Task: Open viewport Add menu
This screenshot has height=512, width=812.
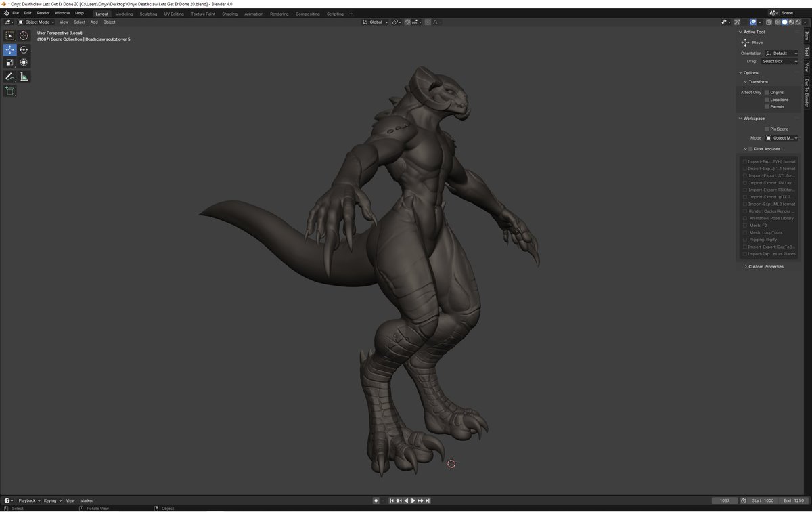Action: 94,22
